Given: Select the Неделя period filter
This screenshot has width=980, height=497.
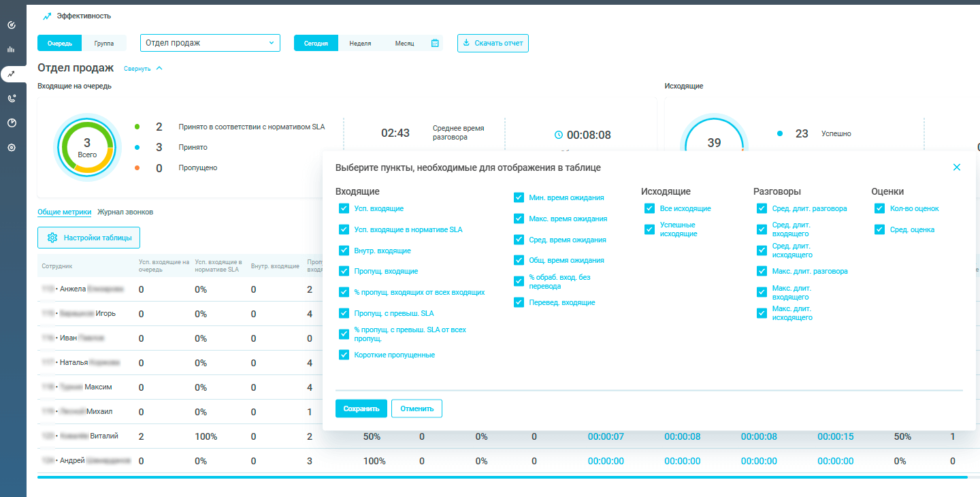Looking at the screenshot, I should (x=360, y=43).
